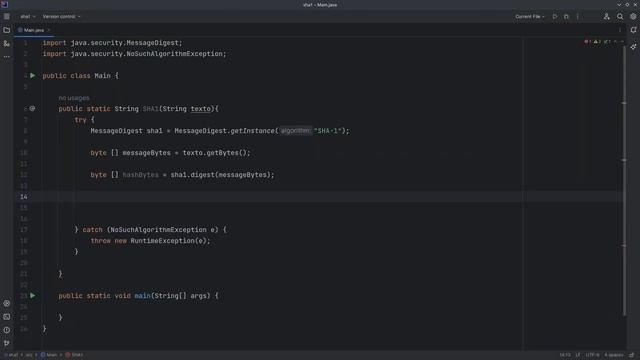
Task: Click src breadcrumb in navigation bar
Action: 29,355
